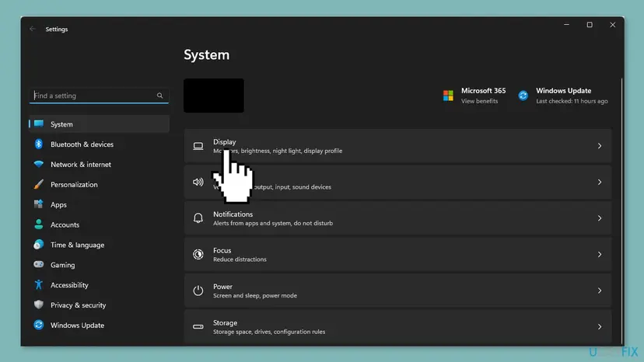The image size is (644, 362).
Task: Click the black device thumbnail
Action: 214,96
